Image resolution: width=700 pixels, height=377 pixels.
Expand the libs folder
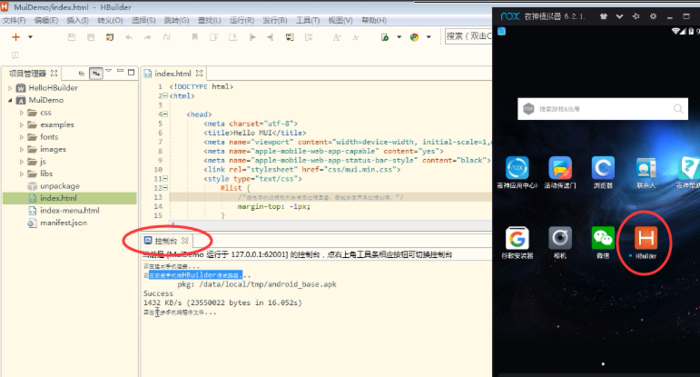(x=21, y=174)
